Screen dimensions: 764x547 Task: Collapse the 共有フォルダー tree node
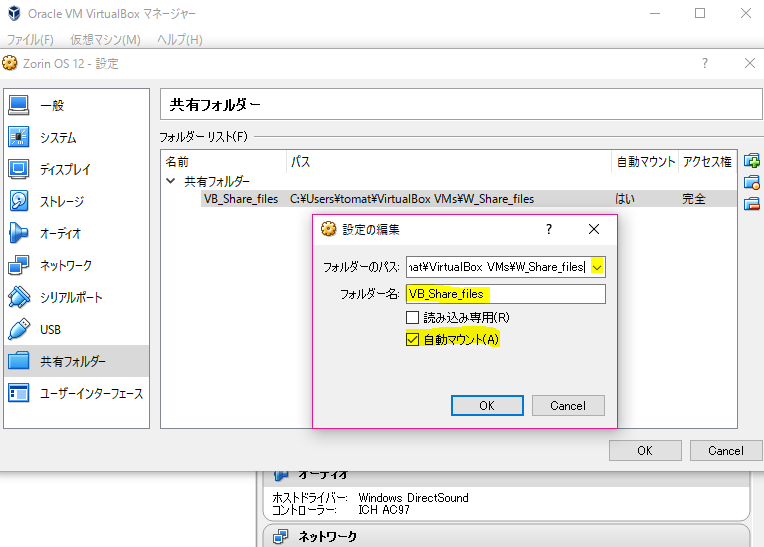170,182
